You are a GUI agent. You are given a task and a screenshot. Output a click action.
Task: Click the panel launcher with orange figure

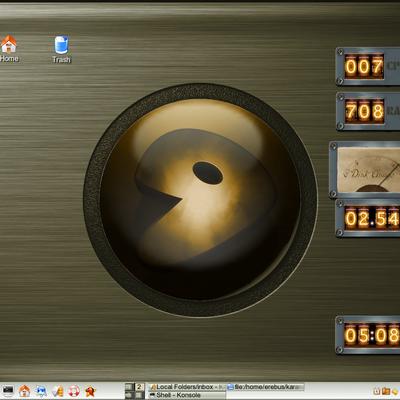point(57,391)
